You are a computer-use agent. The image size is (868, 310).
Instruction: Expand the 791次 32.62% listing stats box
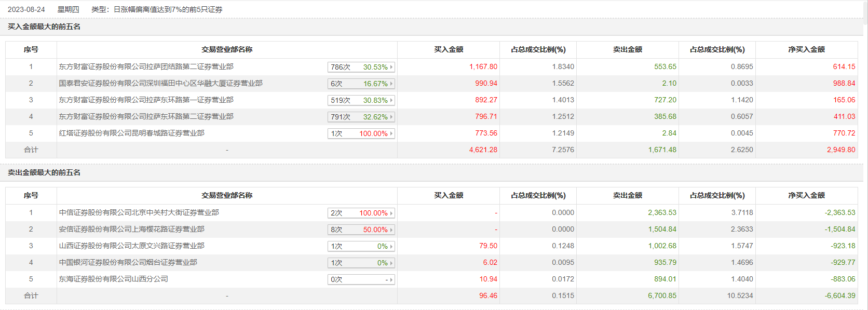pos(361,117)
